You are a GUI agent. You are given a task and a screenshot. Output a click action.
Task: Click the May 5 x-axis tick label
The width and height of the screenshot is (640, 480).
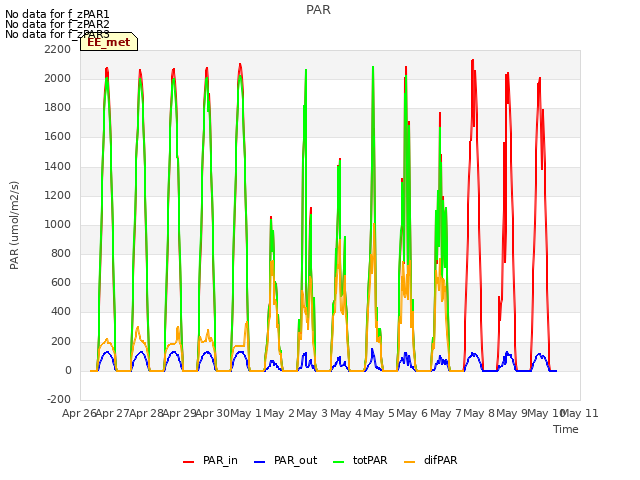(379, 413)
